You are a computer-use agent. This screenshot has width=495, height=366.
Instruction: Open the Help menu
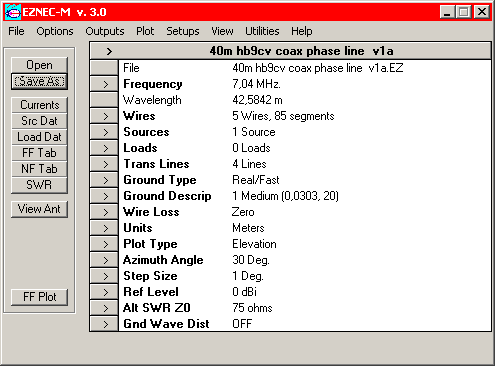[302, 31]
